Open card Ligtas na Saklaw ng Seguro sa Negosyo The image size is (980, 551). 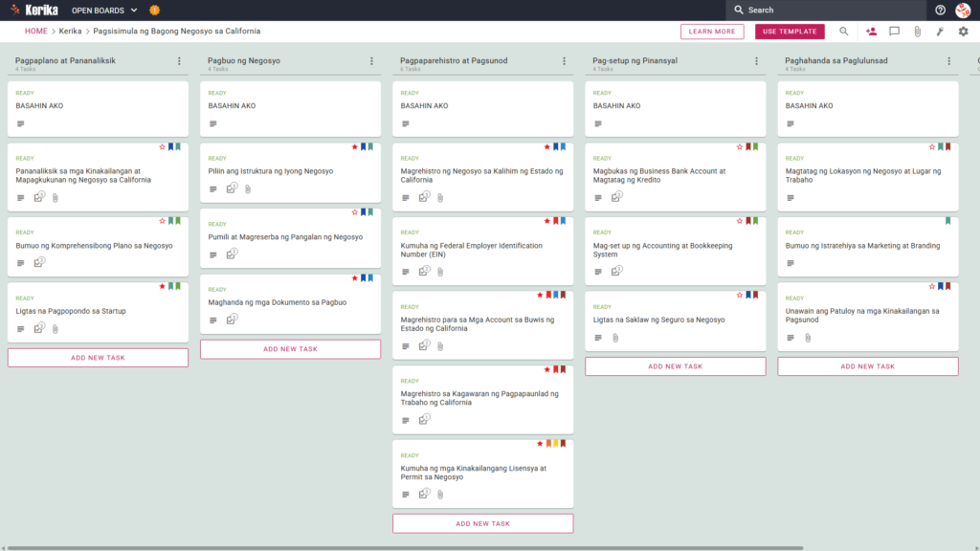tap(675, 320)
